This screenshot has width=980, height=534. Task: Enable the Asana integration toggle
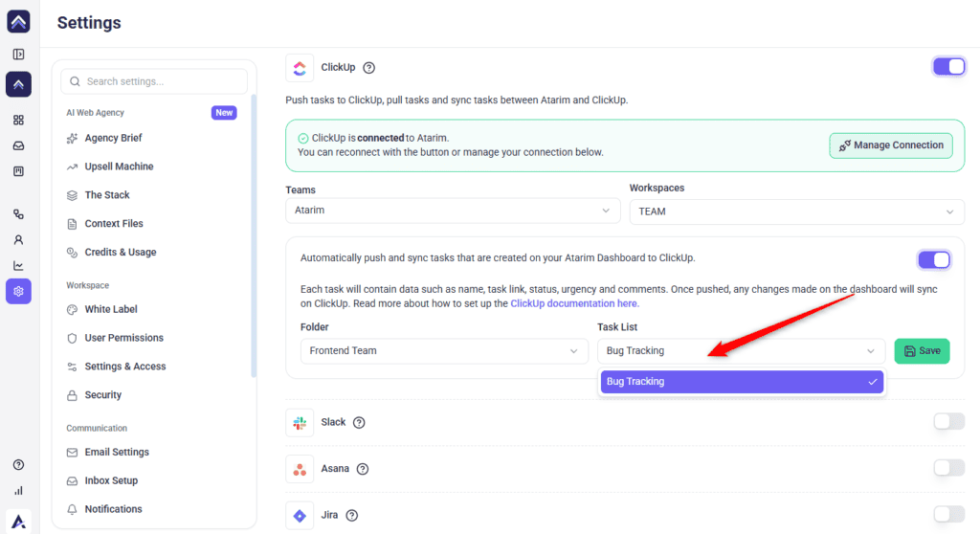pos(948,468)
